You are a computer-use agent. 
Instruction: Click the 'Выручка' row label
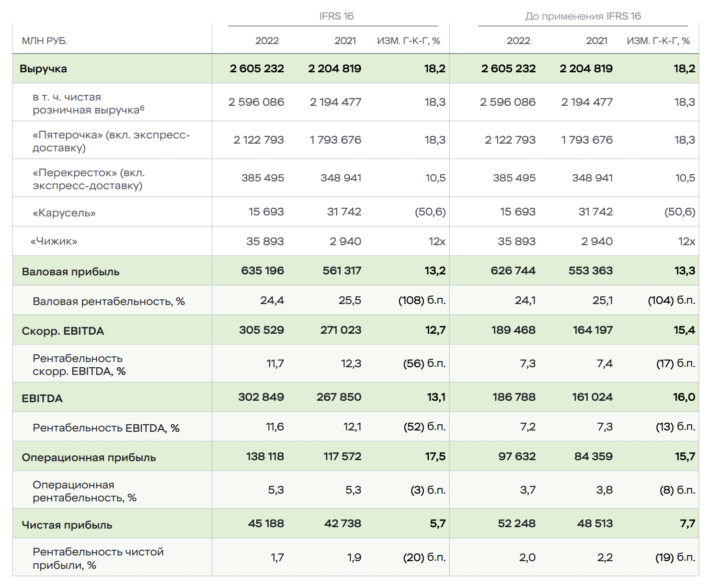click(x=43, y=68)
